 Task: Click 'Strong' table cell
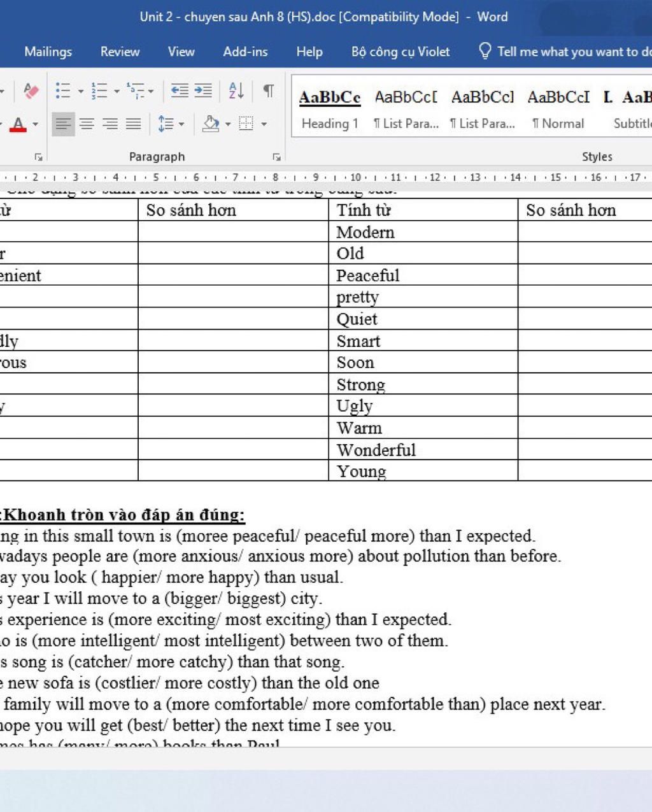click(x=423, y=384)
